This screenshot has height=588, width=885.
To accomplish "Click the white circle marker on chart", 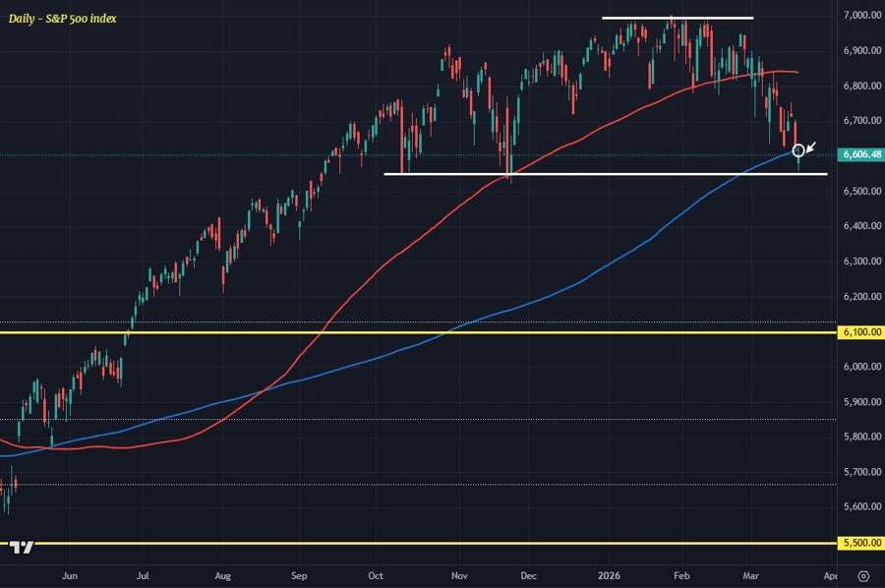I will tap(798, 150).
